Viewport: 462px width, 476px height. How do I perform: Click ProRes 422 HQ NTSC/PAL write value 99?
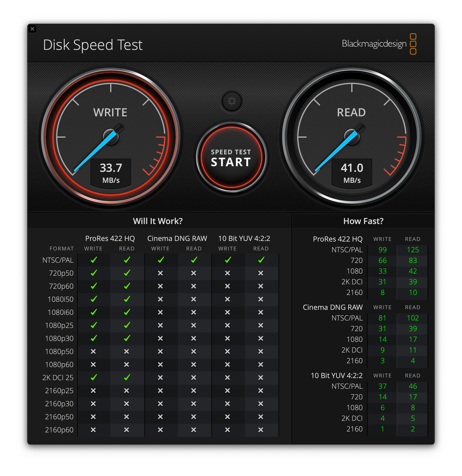point(382,250)
